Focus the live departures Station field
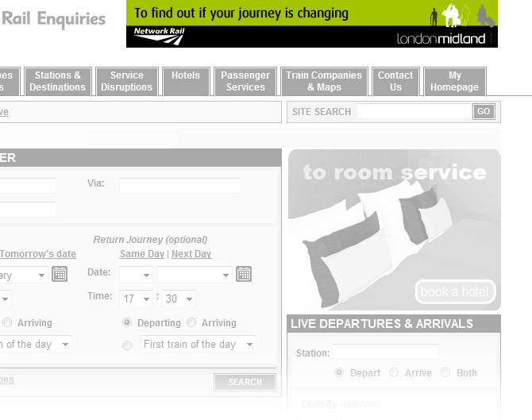532x420 pixels. point(385,352)
